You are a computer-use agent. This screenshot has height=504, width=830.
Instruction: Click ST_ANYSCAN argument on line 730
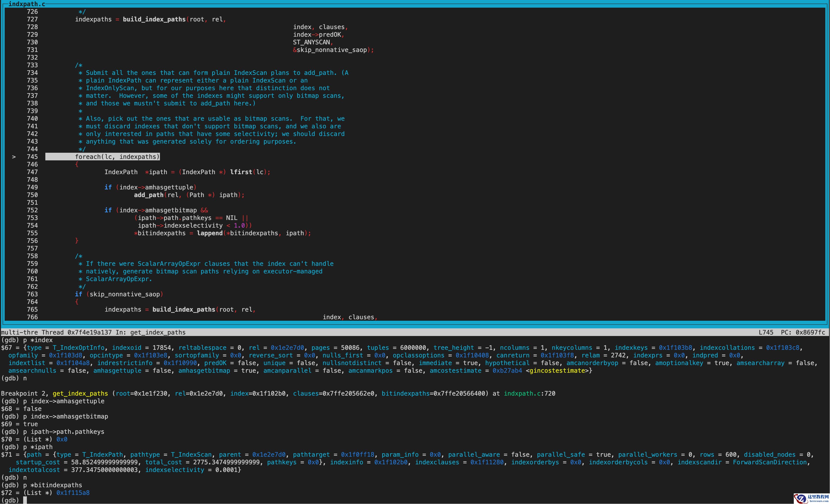coord(311,42)
